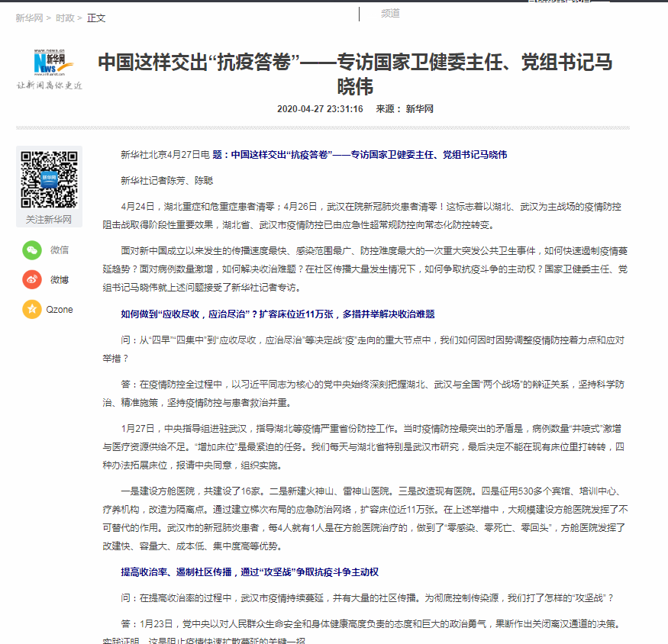
Task: Click paragraph starting 4月24日，湖北重症
Action: 362,215
